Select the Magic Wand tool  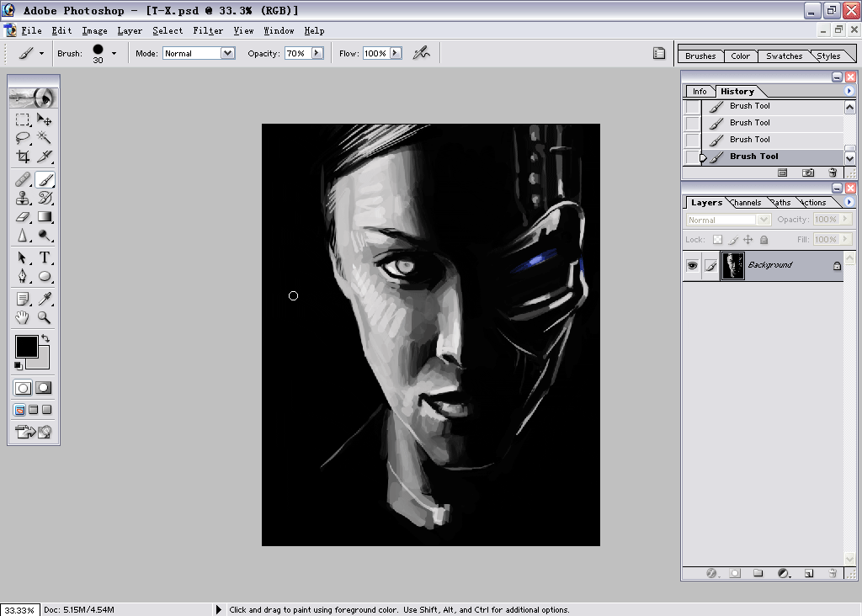tap(44, 137)
